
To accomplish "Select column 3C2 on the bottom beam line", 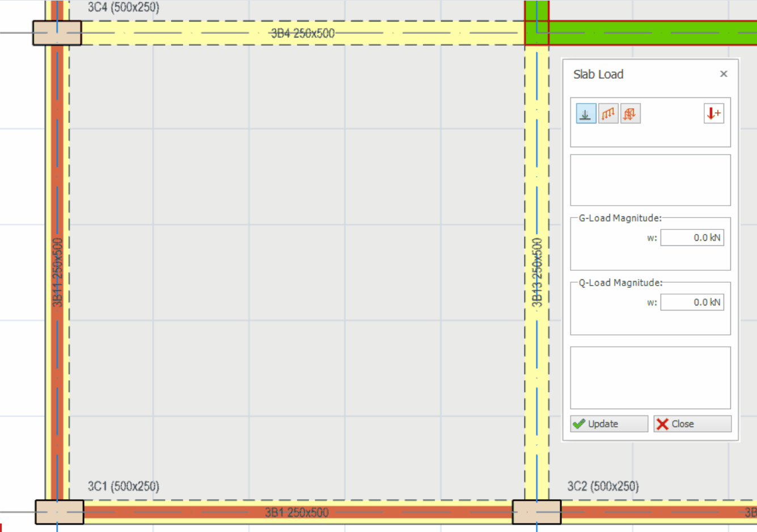I will tap(536, 512).
